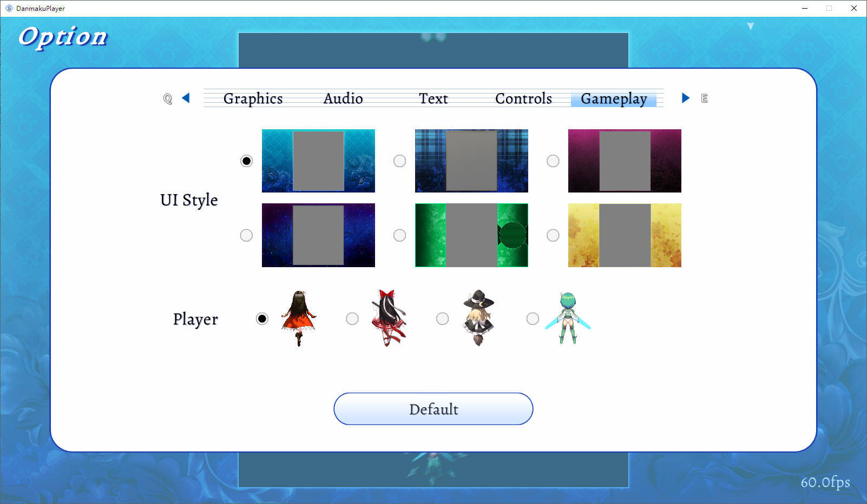
Task: Enable the magenta UI style radio button
Action: point(553,161)
